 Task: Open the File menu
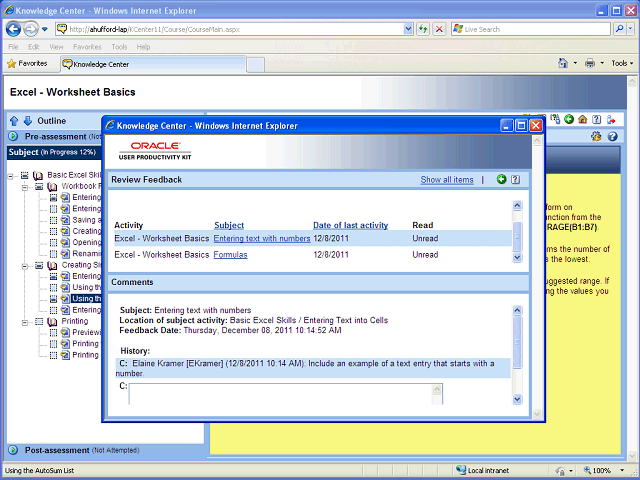[x=13, y=47]
